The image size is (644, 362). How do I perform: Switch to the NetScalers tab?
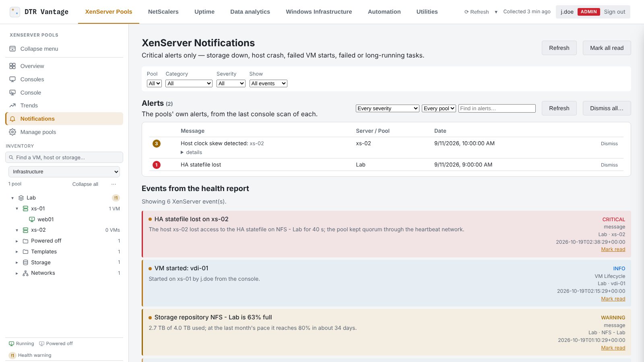[x=163, y=12]
